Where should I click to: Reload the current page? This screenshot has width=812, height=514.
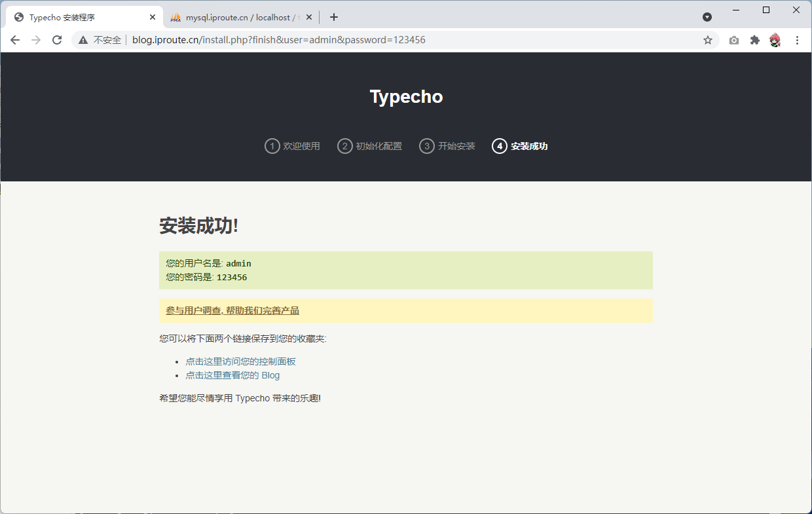point(57,40)
